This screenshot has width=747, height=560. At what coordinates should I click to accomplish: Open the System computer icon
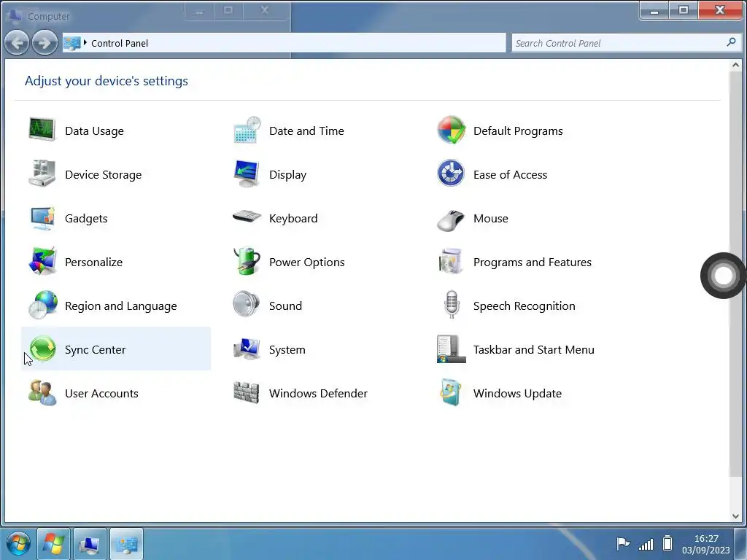tap(247, 349)
